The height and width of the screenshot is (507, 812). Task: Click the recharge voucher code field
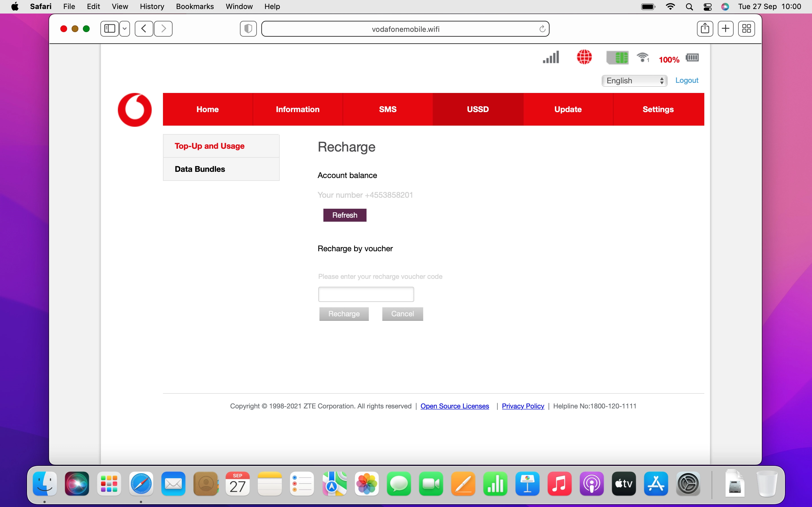(366, 294)
